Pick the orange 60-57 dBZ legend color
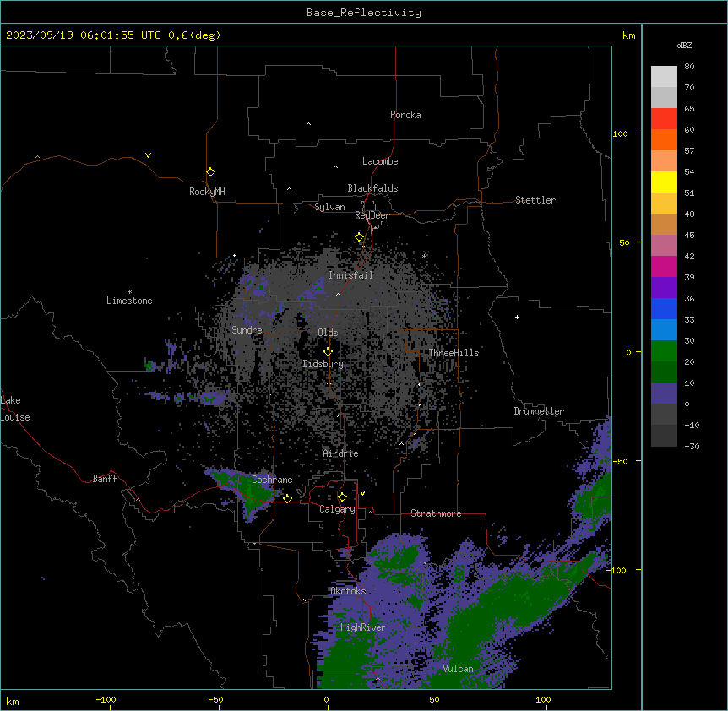 (664, 139)
